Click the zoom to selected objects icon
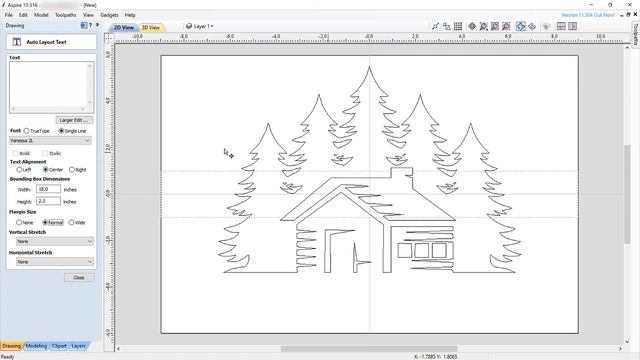Viewport: 640px width, 360px height. [x=506, y=26]
